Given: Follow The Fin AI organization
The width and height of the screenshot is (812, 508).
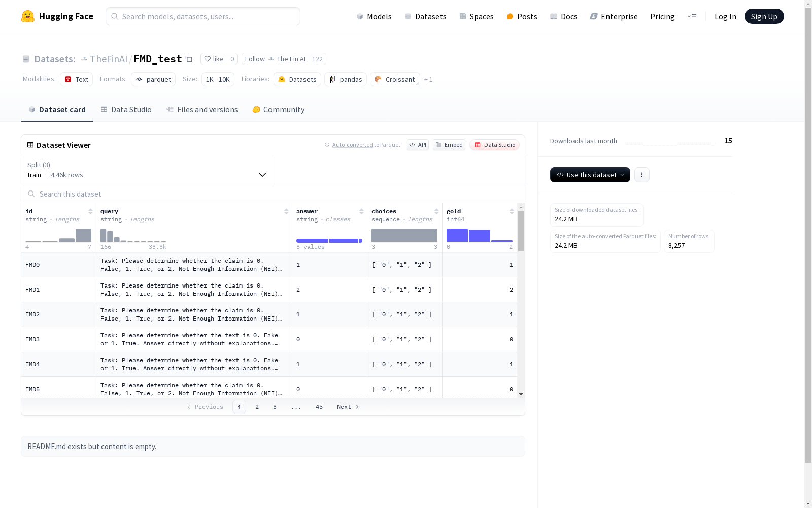Looking at the screenshot, I should point(275,59).
